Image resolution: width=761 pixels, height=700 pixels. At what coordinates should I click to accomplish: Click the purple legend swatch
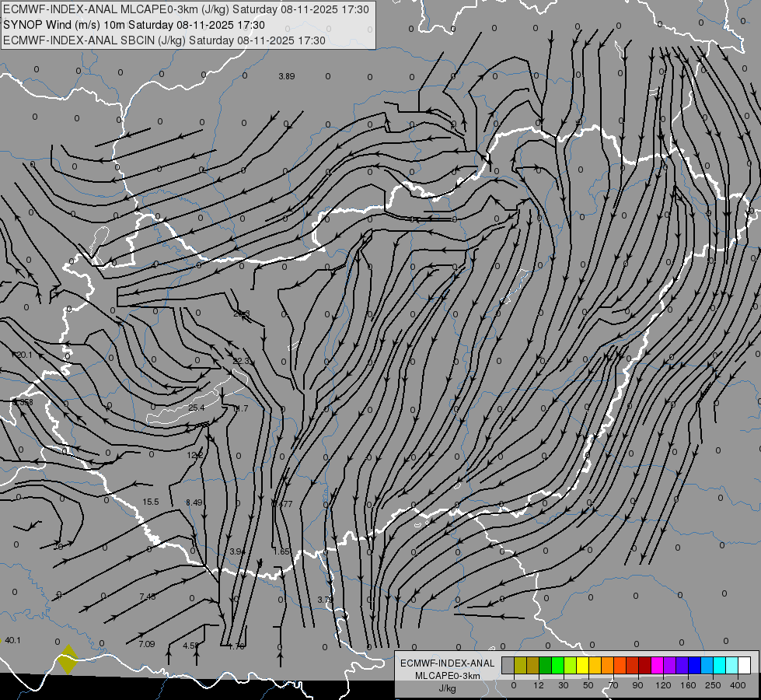[x=670, y=665]
